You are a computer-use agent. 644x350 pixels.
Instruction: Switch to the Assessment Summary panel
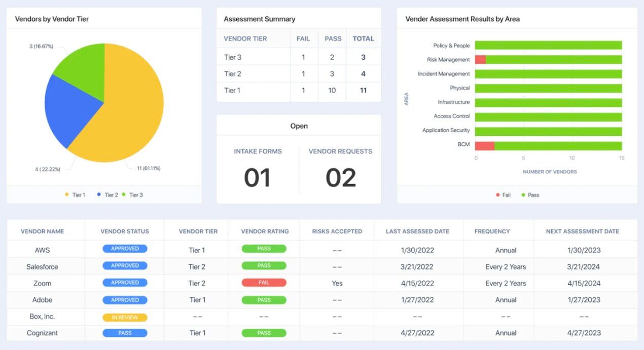click(260, 19)
